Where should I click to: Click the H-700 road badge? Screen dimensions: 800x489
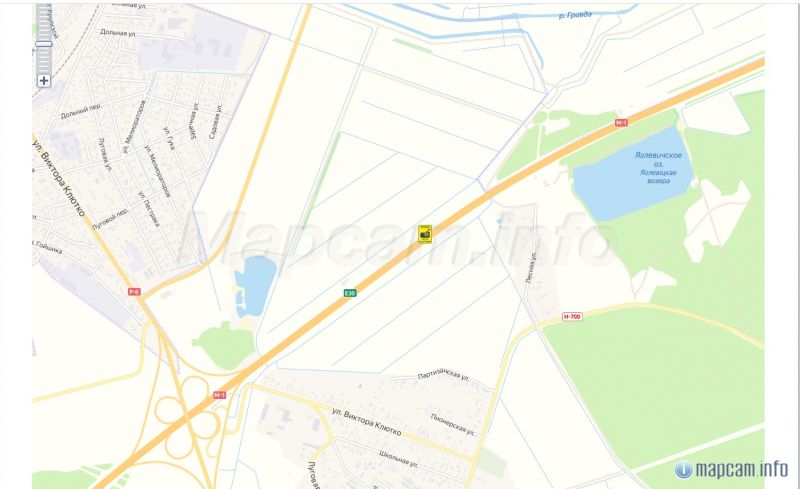point(572,316)
